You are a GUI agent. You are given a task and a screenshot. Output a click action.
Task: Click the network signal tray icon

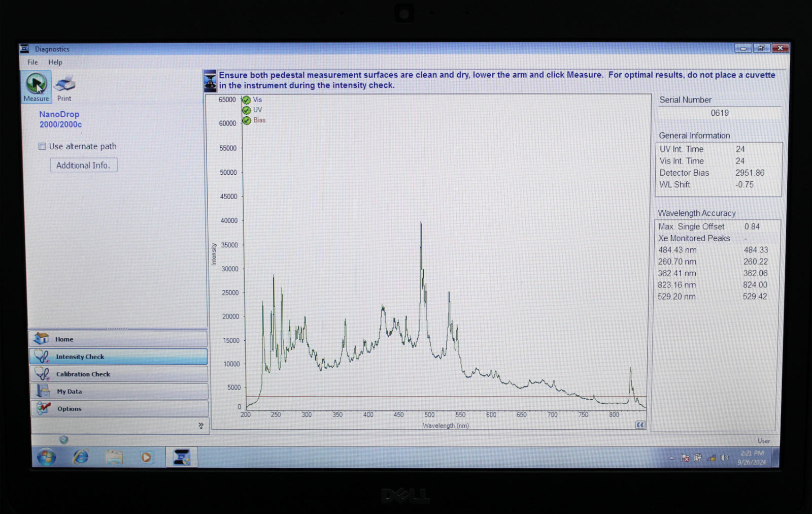[x=712, y=458]
